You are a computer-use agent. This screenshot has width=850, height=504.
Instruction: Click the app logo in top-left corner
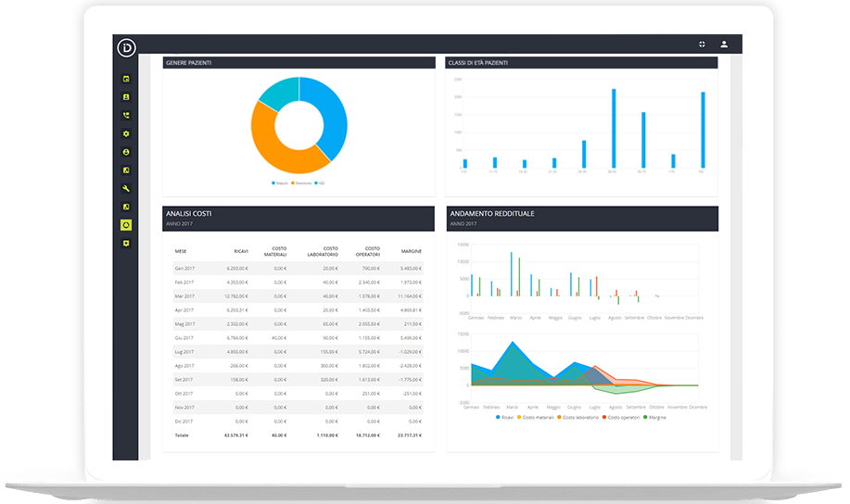[x=126, y=47]
